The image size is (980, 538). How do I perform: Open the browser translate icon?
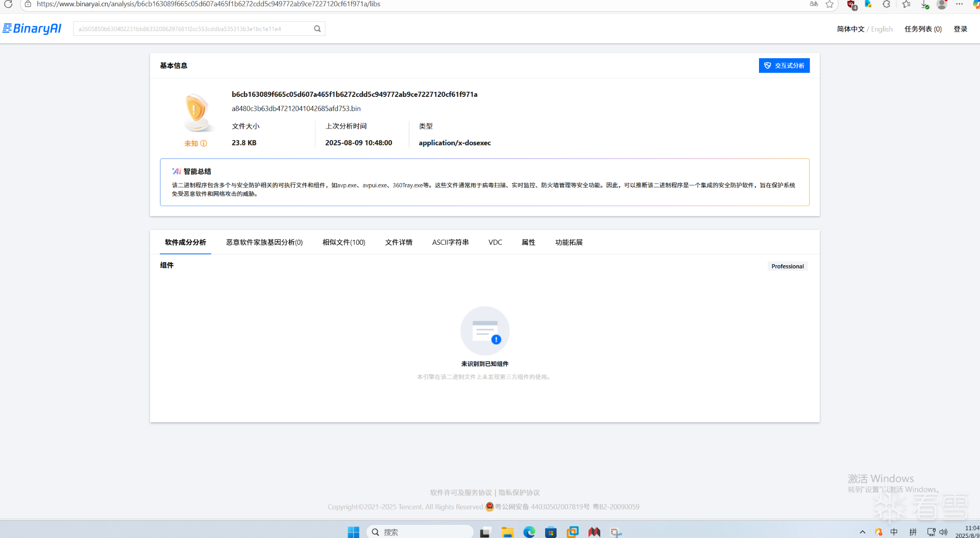pyautogui.click(x=814, y=4)
